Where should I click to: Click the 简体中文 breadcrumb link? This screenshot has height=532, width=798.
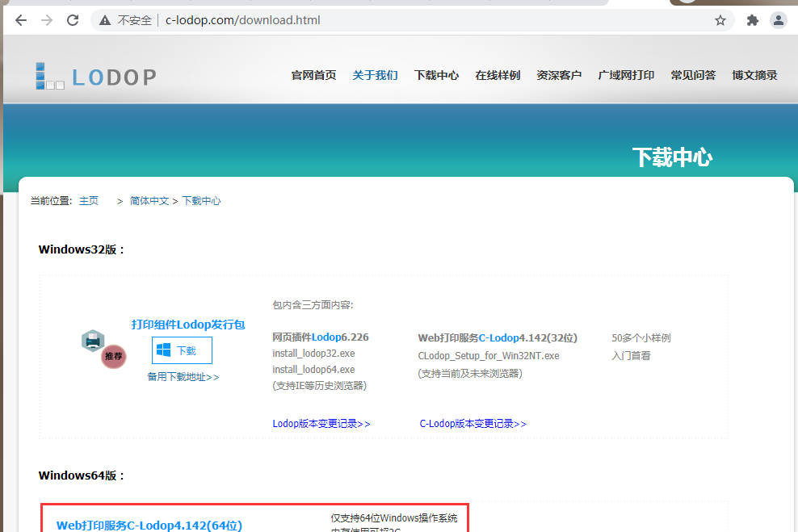pos(149,201)
